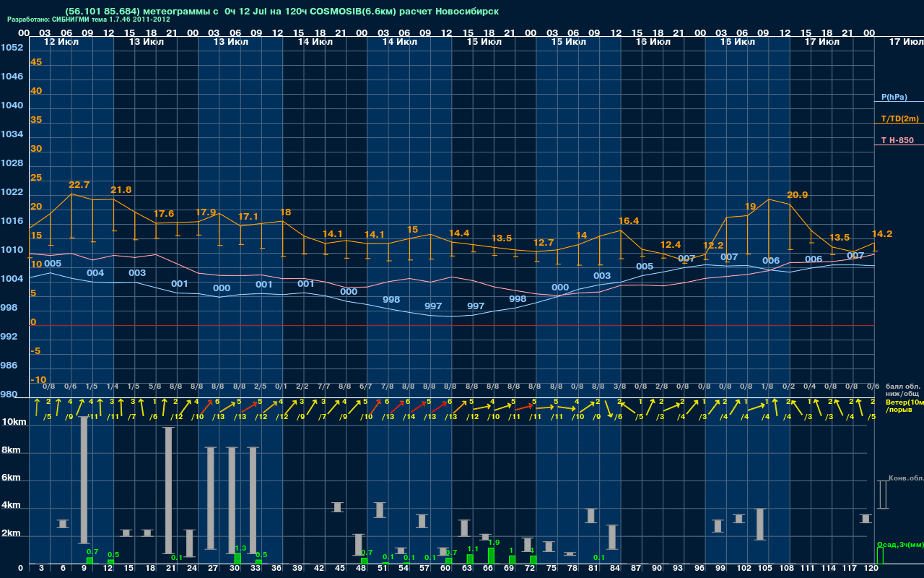This screenshot has height=578, width=924.
Task: Click the meteogram title mentioning COSMOSIB Новосибирск
Action: point(282,12)
